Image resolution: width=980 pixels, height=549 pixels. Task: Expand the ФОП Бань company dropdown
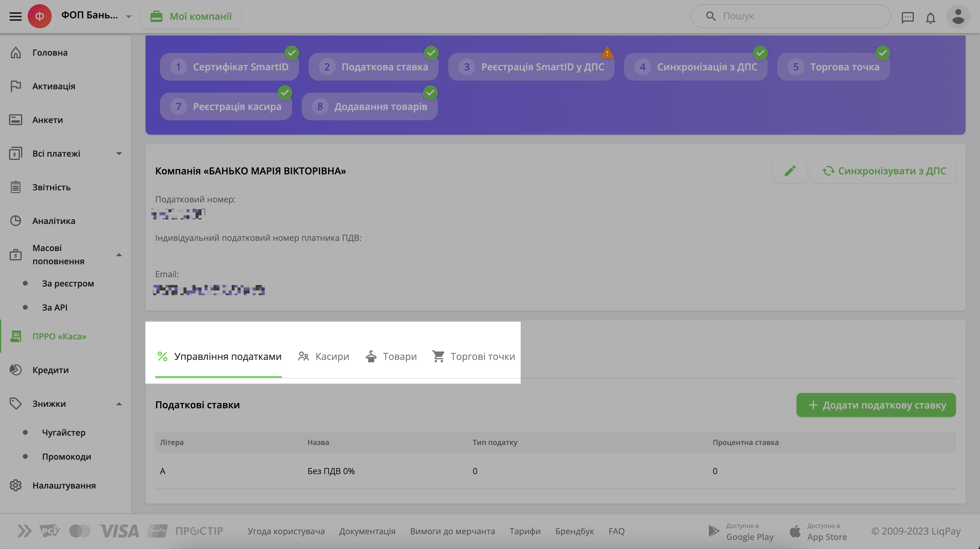[x=128, y=17]
